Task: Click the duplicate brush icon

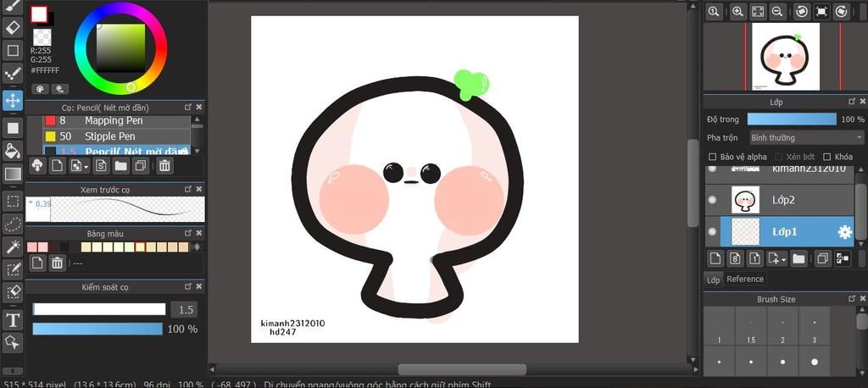Action: pyautogui.click(x=141, y=165)
